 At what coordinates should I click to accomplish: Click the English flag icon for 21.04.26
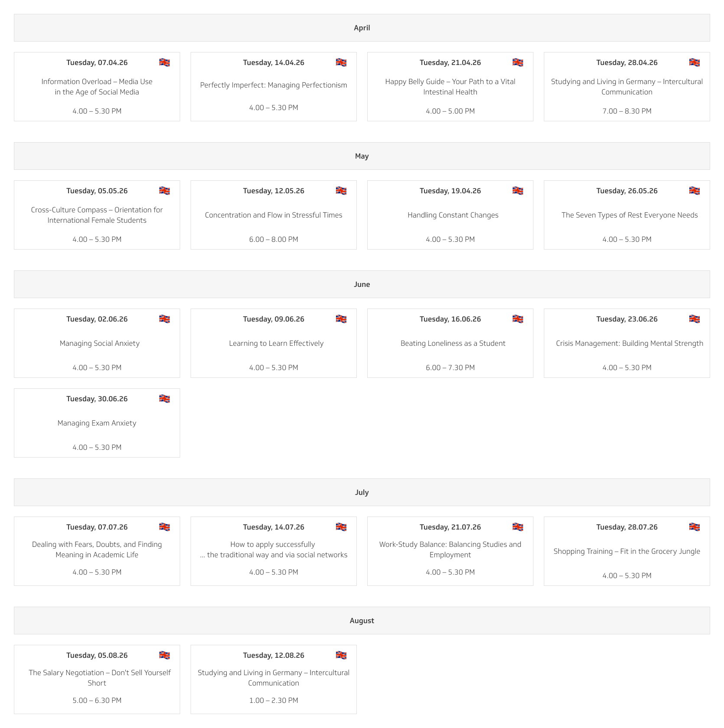(x=518, y=62)
